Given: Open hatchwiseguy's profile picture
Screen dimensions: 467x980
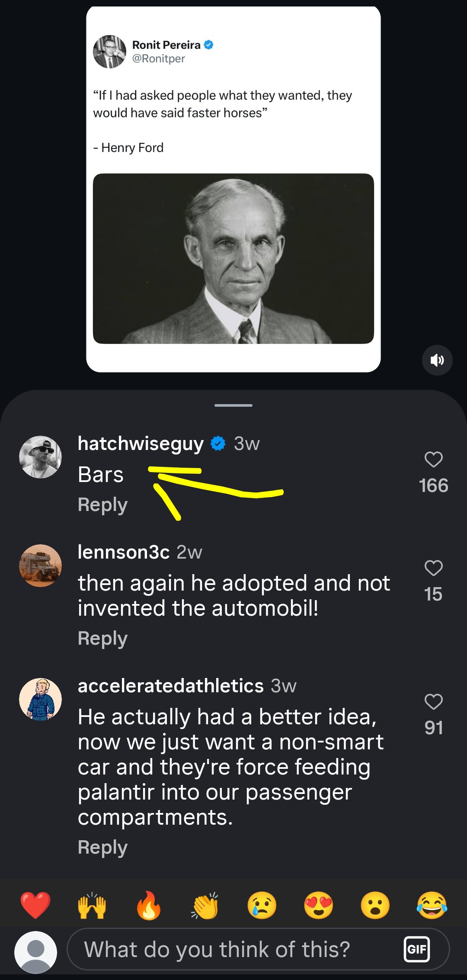Looking at the screenshot, I should click(x=41, y=457).
